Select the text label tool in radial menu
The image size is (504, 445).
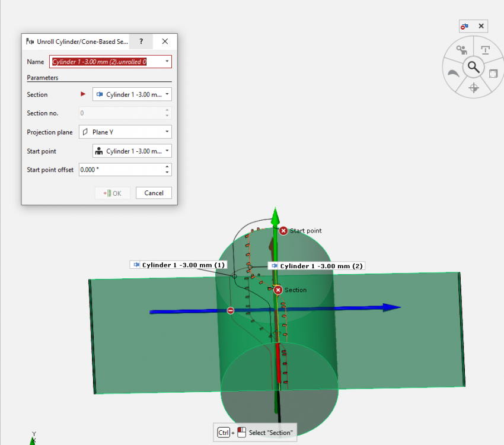tap(486, 50)
